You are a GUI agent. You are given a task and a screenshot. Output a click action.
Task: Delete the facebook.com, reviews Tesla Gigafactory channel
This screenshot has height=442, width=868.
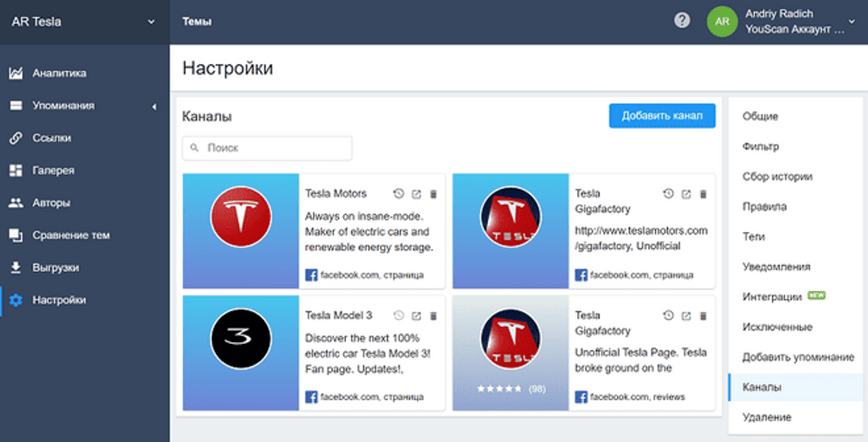tap(703, 316)
